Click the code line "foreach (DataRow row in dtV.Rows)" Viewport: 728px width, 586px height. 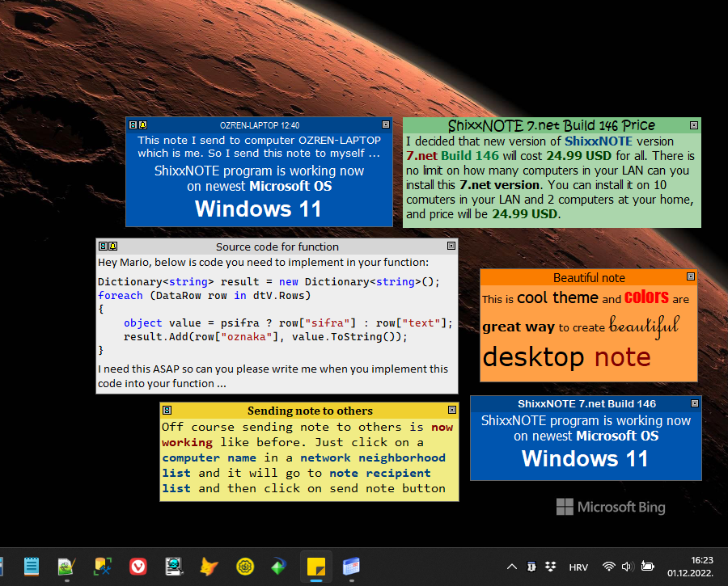[x=205, y=296]
